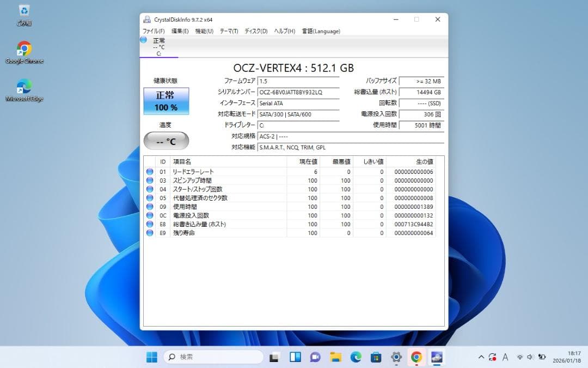This screenshot has width=588, height=368.
Task: Click the blue status icon beside リードエラーレート
Action: coord(150,172)
